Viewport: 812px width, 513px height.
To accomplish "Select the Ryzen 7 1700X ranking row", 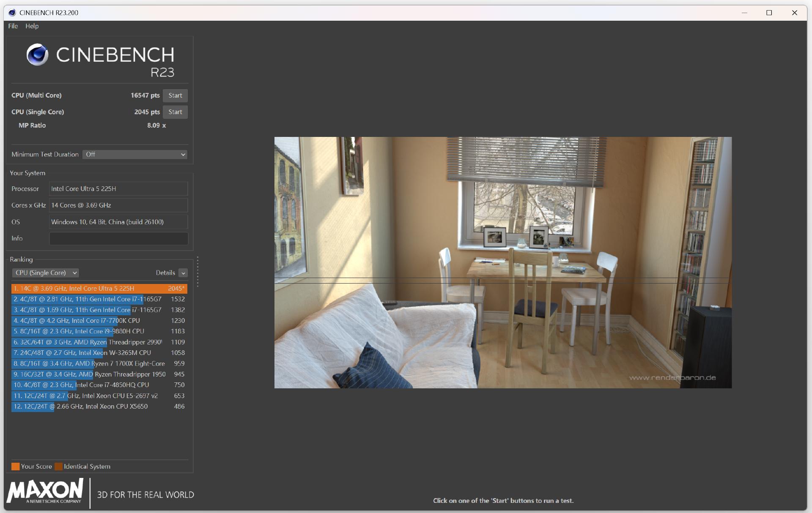I will (99, 363).
